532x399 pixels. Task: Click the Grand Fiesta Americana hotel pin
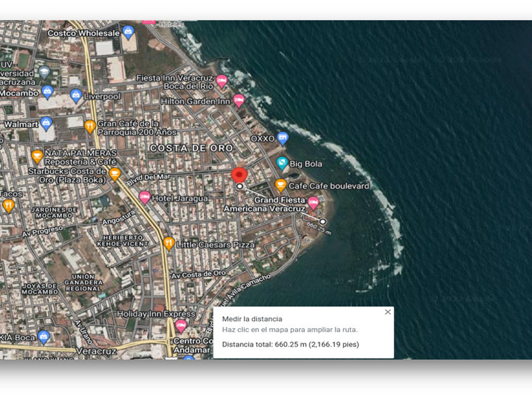[313, 203]
